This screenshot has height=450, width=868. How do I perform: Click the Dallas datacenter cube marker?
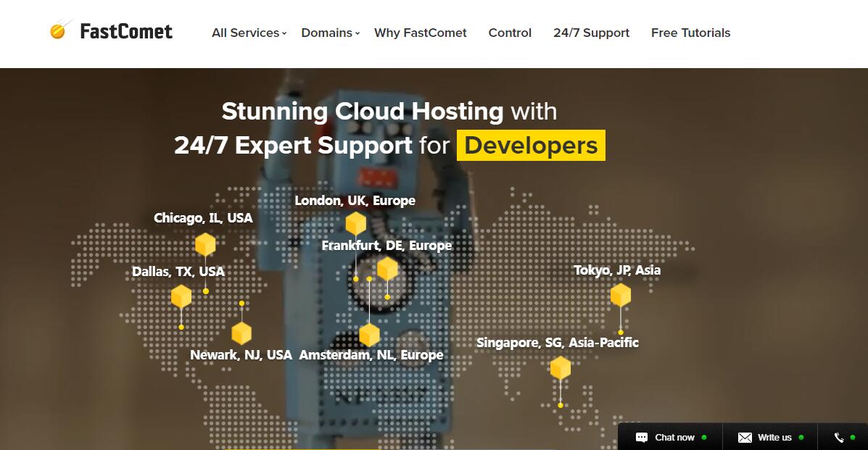click(181, 296)
